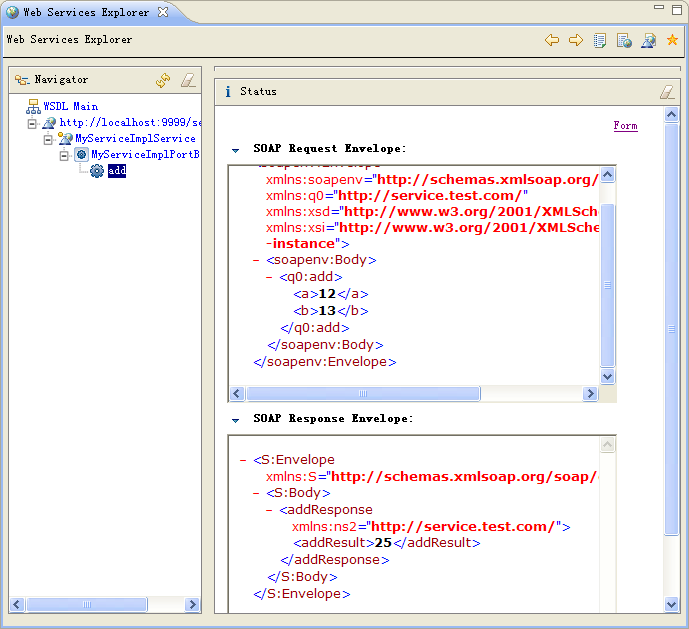The height and width of the screenshot is (629, 689).
Task: Collapse the MyServiceImplService tree node
Action: [48, 140]
